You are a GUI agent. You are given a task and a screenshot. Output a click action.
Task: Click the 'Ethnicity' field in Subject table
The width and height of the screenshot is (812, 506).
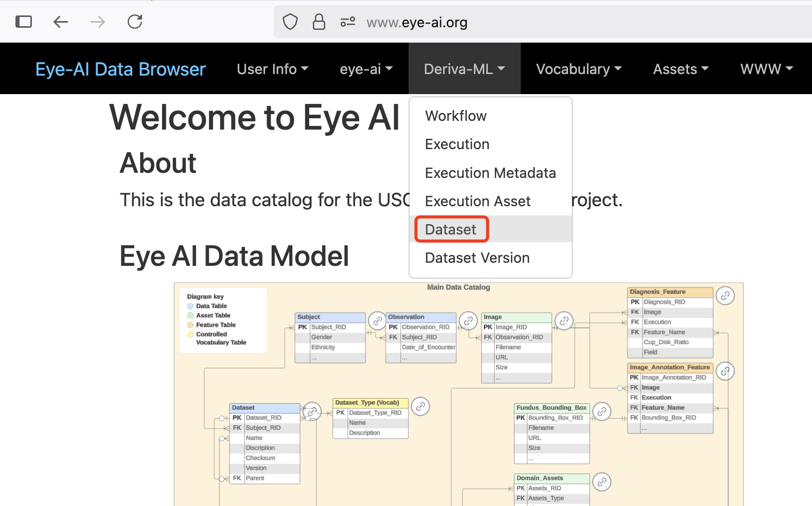323,348
